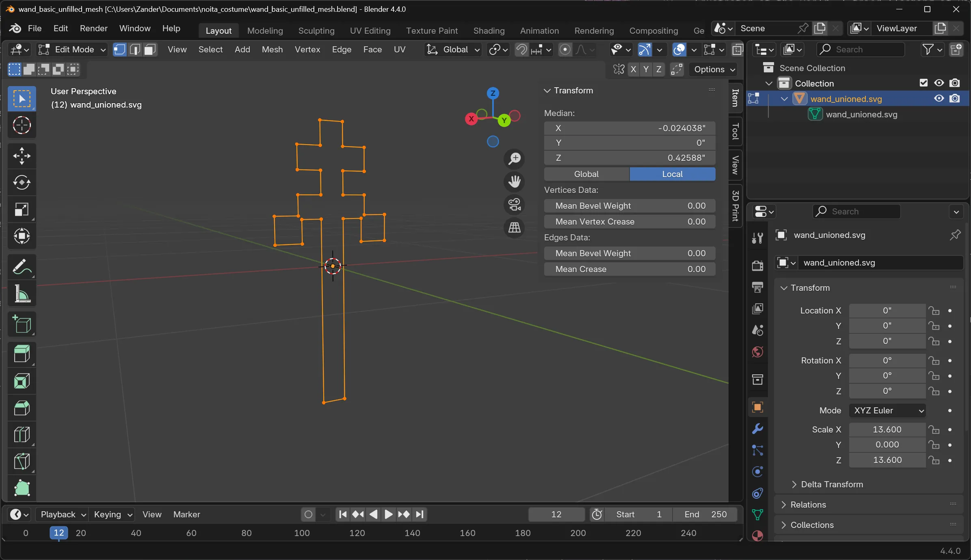Hide wand_unioned.svg in the viewport
The image size is (971, 560).
tap(939, 98)
